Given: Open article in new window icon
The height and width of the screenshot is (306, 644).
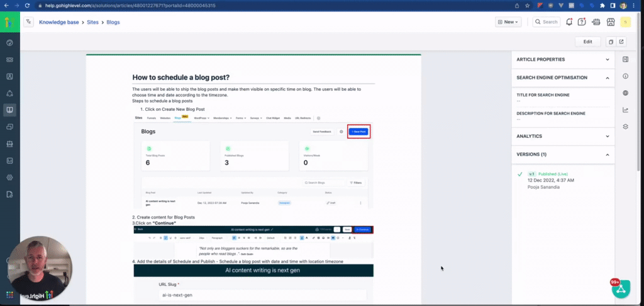Looking at the screenshot, I should point(621,42).
